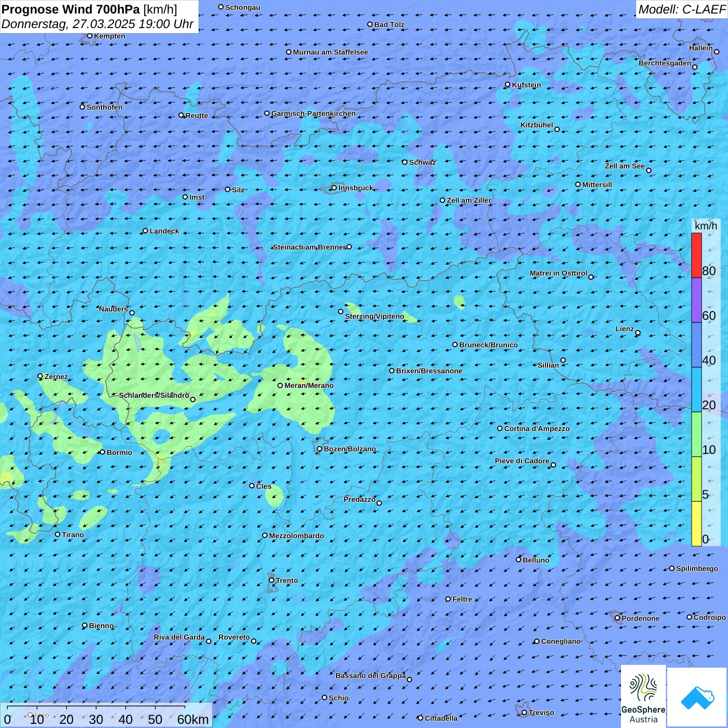The width and height of the screenshot is (728, 728).
Task: Click the 'Matrei in Osttirol' label
Action: (x=558, y=273)
